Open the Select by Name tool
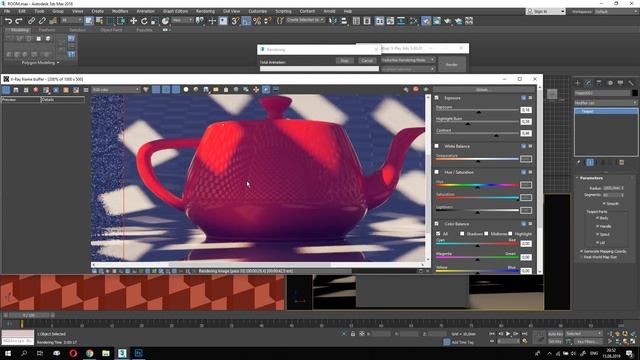The image size is (640, 360). point(99,21)
